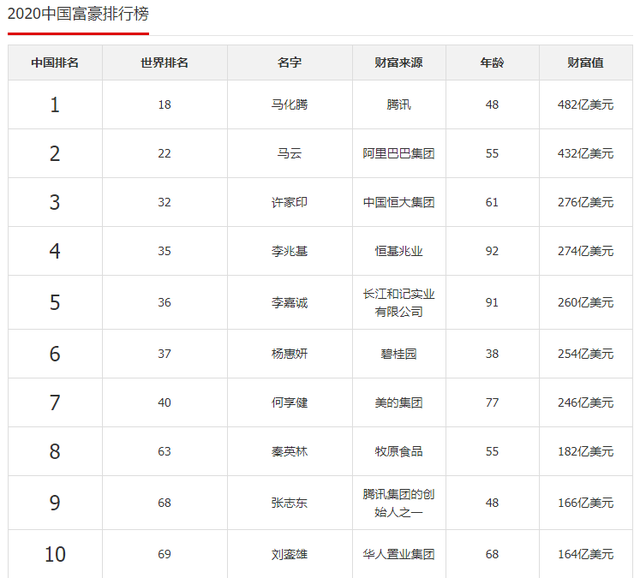The image size is (640, 578).
Task: Click the 阿里巴巴集团 cell
Action: point(399,154)
